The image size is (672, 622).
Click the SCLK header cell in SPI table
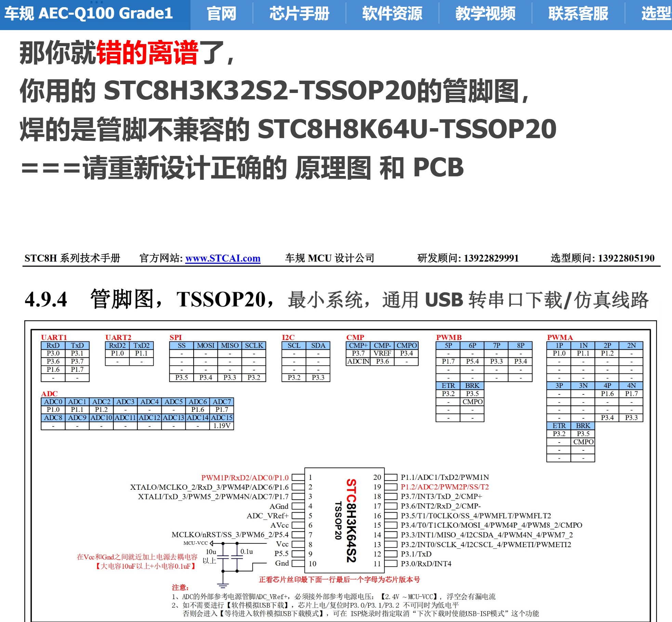tap(254, 346)
